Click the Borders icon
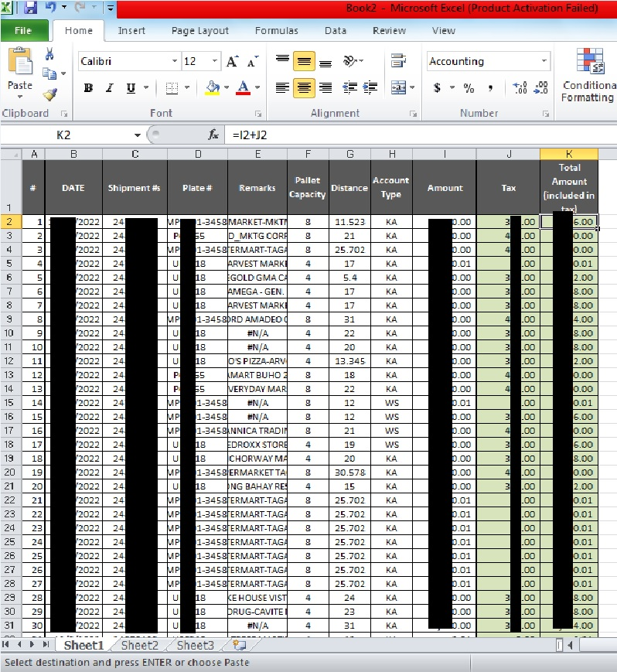 pyautogui.click(x=172, y=88)
